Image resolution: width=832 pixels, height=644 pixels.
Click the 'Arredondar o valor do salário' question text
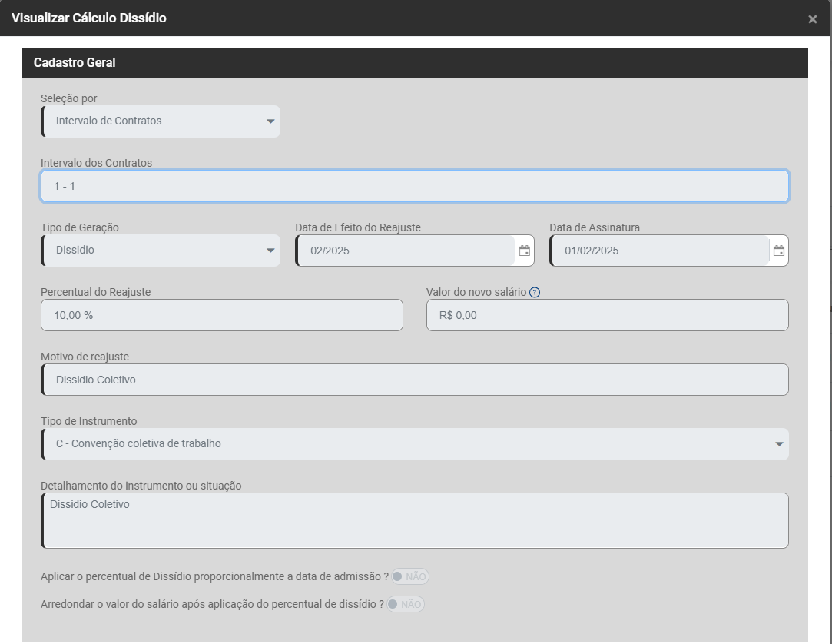[x=212, y=604]
